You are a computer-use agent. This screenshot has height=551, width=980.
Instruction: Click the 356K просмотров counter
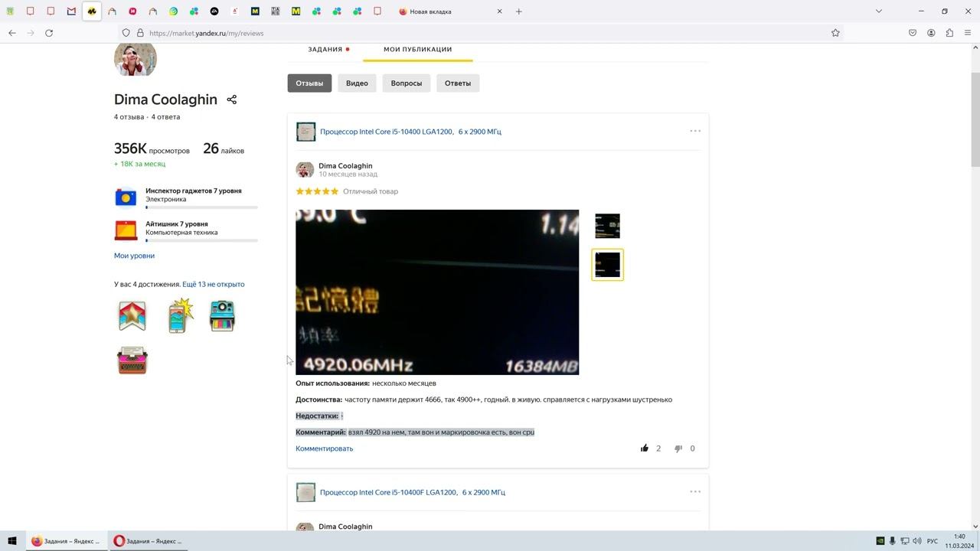152,149
